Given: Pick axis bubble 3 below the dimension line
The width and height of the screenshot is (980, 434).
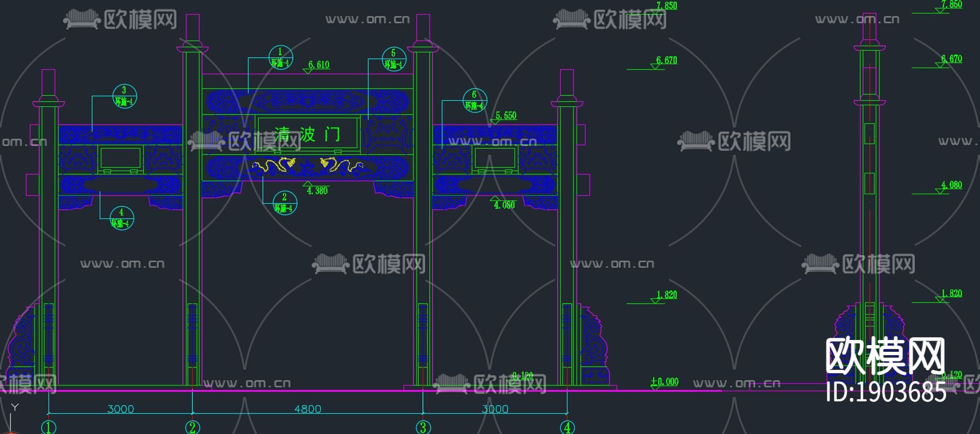Looking at the screenshot, I should (x=423, y=427).
